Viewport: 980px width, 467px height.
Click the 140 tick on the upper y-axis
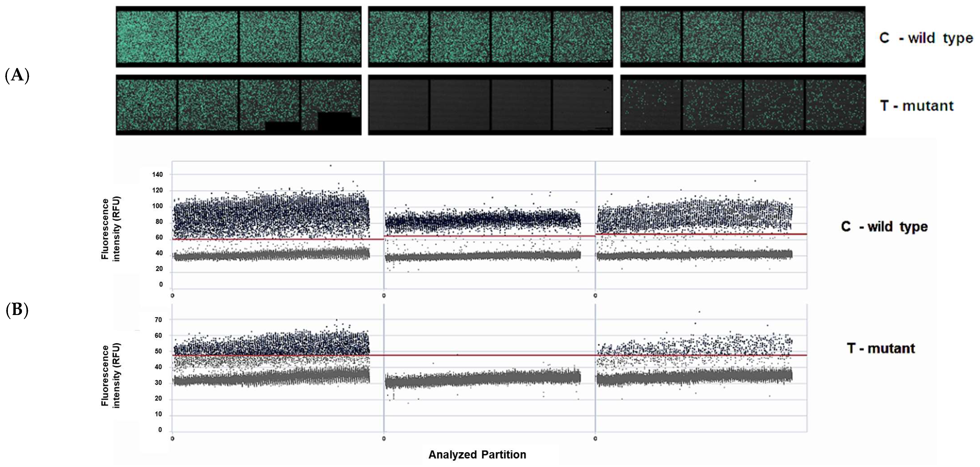click(157, 174)
